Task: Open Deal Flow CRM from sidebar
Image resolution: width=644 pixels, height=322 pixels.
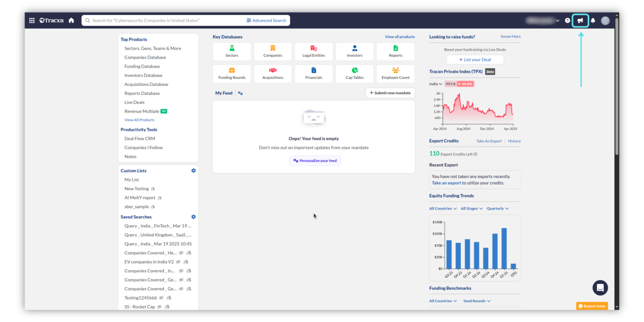Action: (x=140, y=139)
